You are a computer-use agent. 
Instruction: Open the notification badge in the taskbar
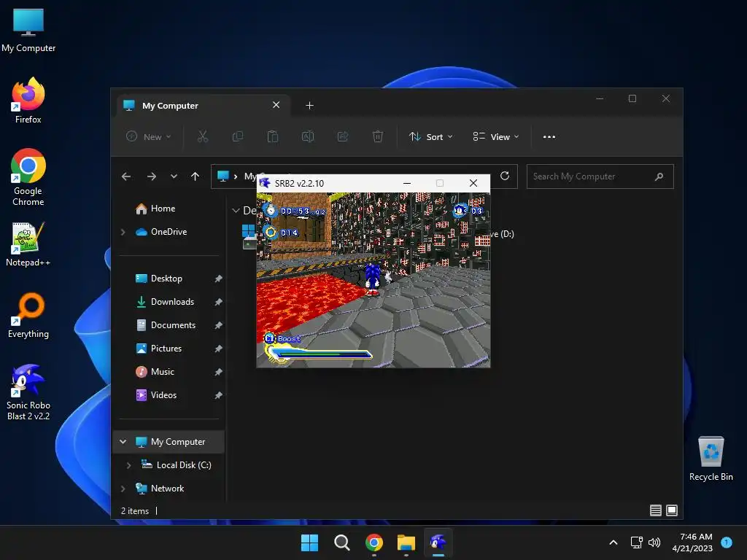point(727,542)
